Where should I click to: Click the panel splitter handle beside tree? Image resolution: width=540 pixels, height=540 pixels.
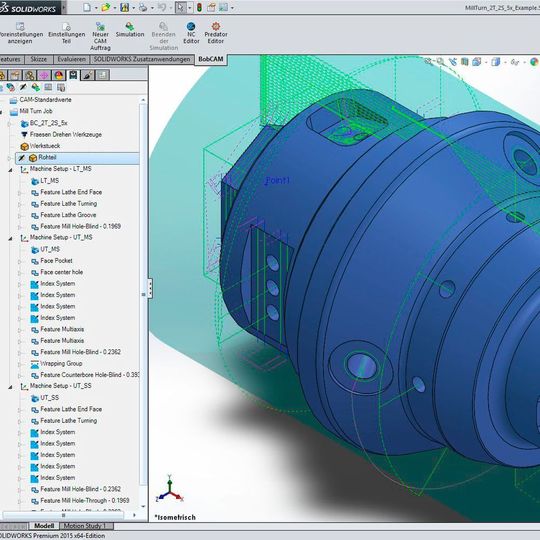click(150, 288)
